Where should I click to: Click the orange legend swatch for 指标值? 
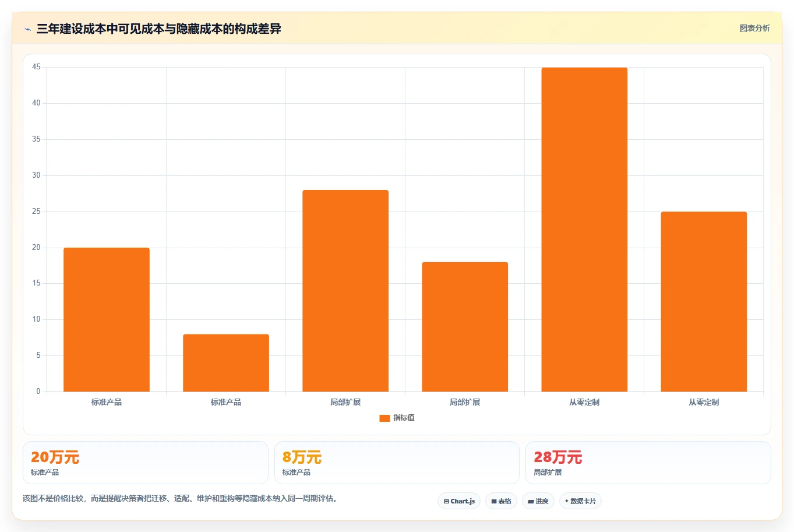click(x=384, y=418)
